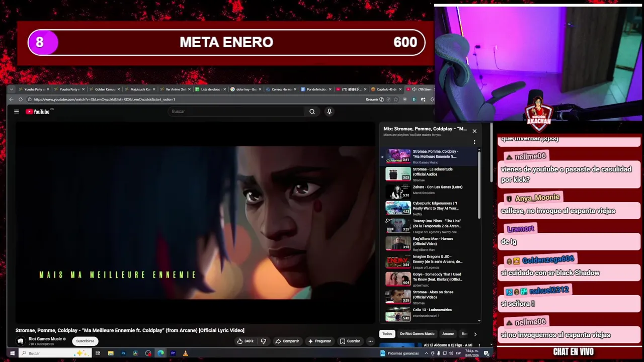Switch to the Capitulo 46 browser tab
644x362 pixels.
pyautogui.click(x=386, y=89)
